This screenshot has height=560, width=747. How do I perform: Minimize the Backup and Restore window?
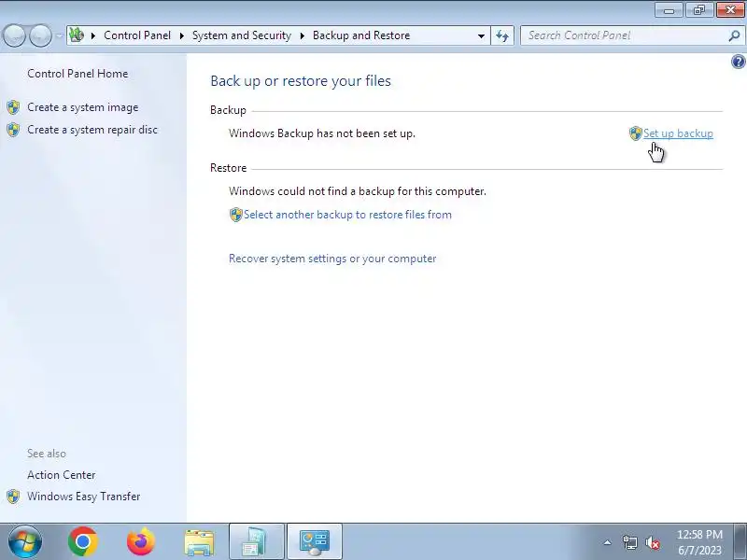coord(669,9)
